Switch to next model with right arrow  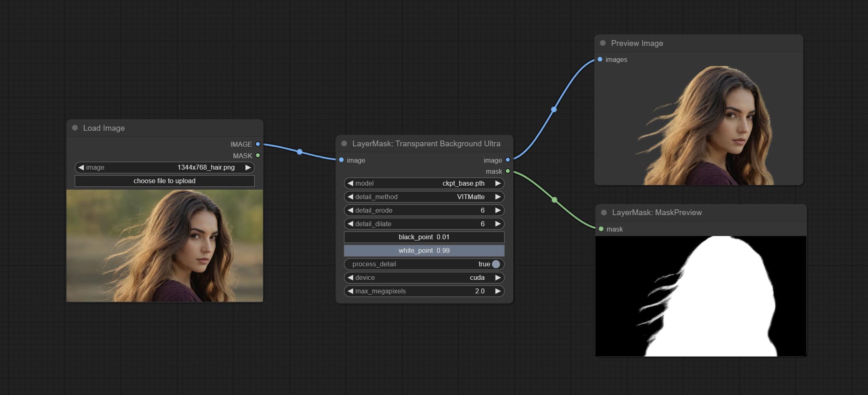[498, 183]
